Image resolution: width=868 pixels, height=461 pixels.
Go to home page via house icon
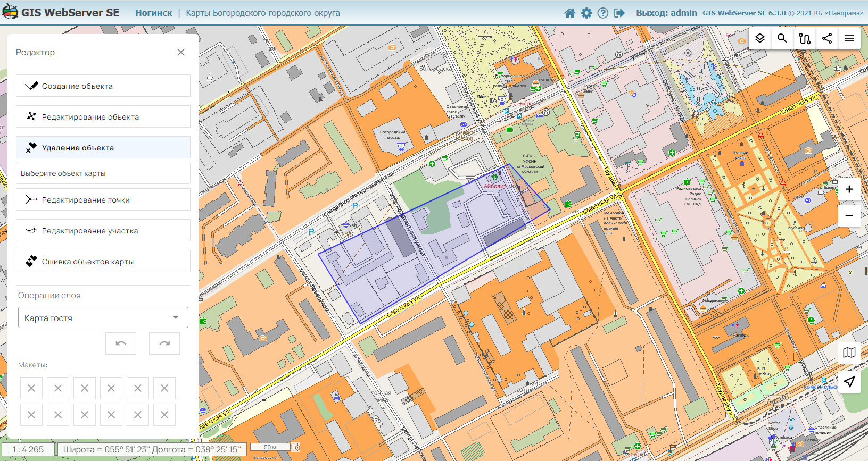pos(569,13)
